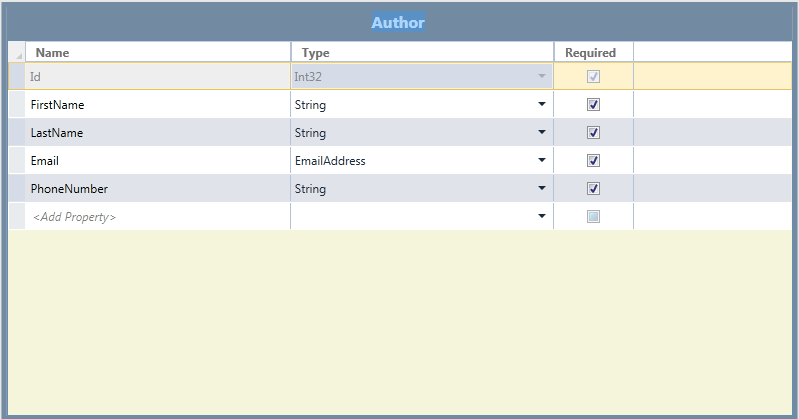Toggle Required checkbox for FirstName
Viewport: 799px width, 419px height.
click(x=593, y=104)
